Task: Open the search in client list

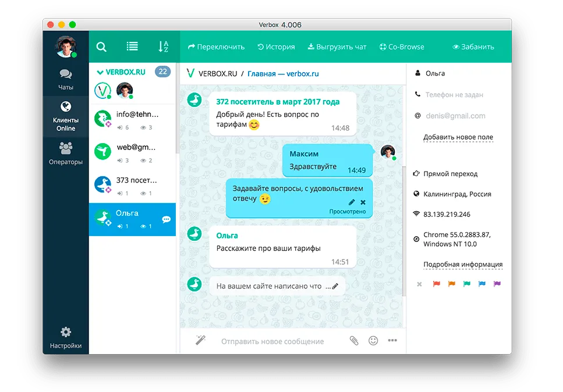Action: tap(101, 47)
